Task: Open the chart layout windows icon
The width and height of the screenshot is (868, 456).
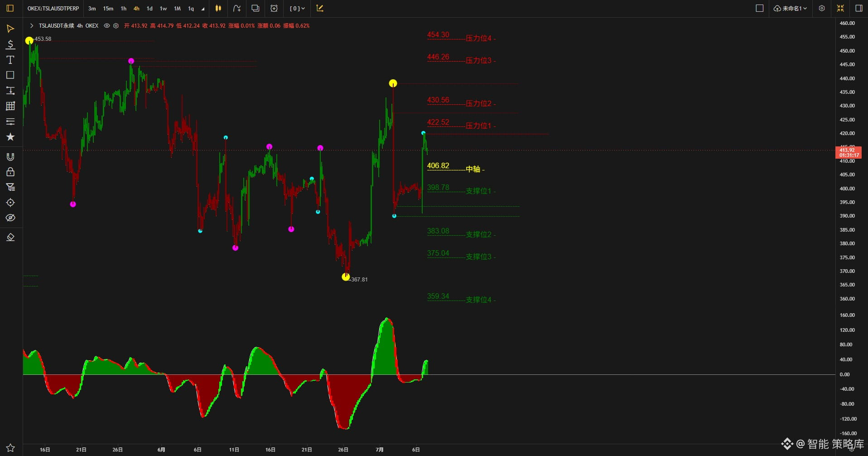Action: click(256, 8)
